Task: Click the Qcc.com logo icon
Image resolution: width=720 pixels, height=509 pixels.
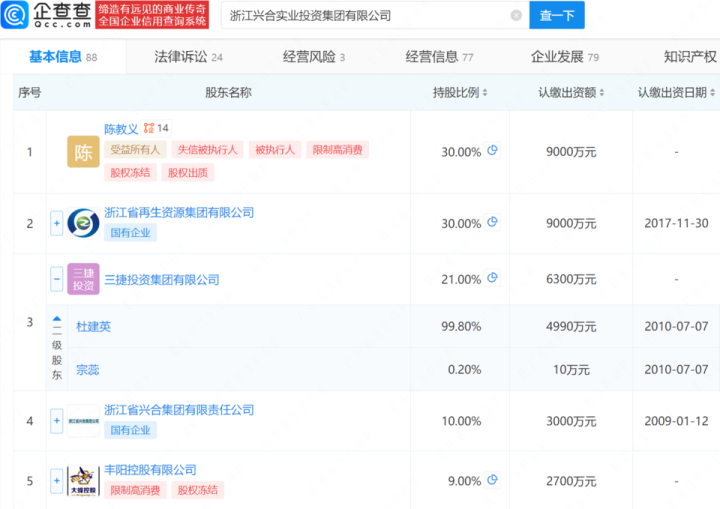Action: (15, 15)
